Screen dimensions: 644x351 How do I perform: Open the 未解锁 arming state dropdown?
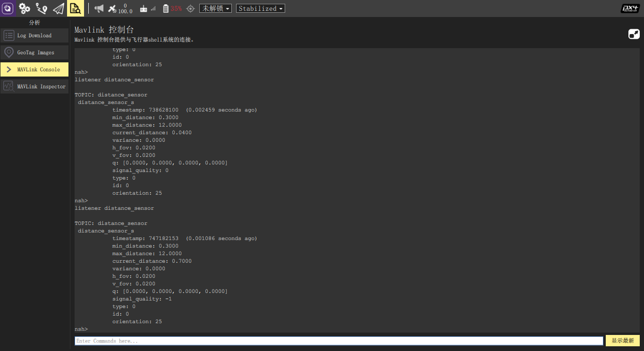tap(215, 8)
